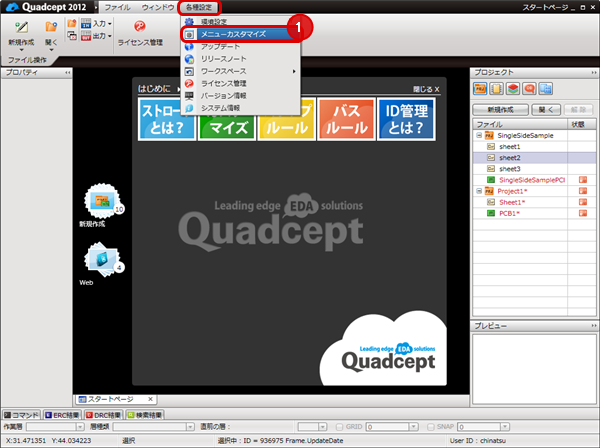600x448 pixels.
Task: Enable the SNAP checkbox
Action: click(x=430, y=427)
